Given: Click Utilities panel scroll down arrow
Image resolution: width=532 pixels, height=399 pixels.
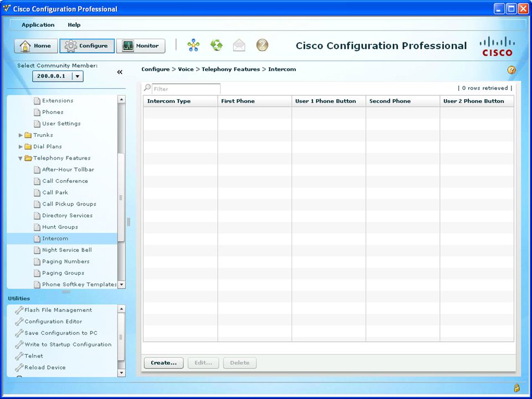Looking at the screenshot, I should [x=121, y=372].
